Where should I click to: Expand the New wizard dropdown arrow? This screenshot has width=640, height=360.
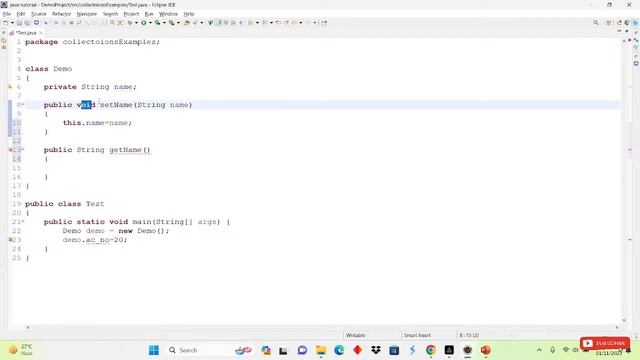pyautogui.click(x=12, y=23)
